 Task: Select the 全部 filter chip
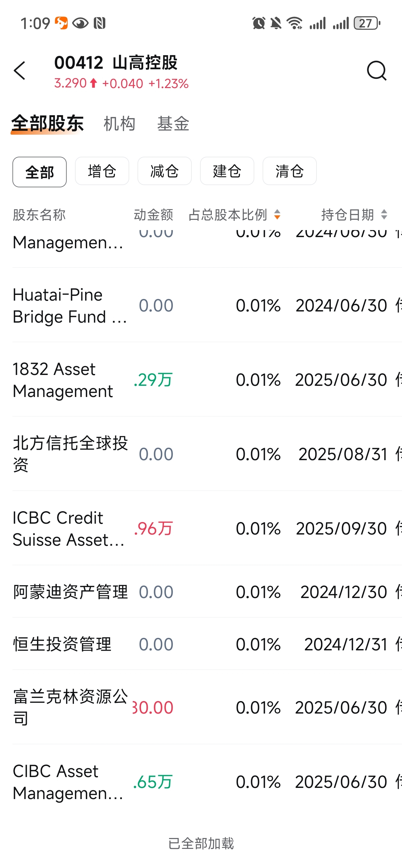pos(40,172)
